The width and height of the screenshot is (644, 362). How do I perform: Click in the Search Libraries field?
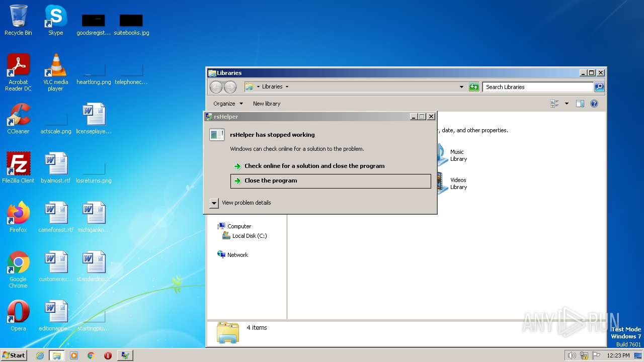click(538, 87)
